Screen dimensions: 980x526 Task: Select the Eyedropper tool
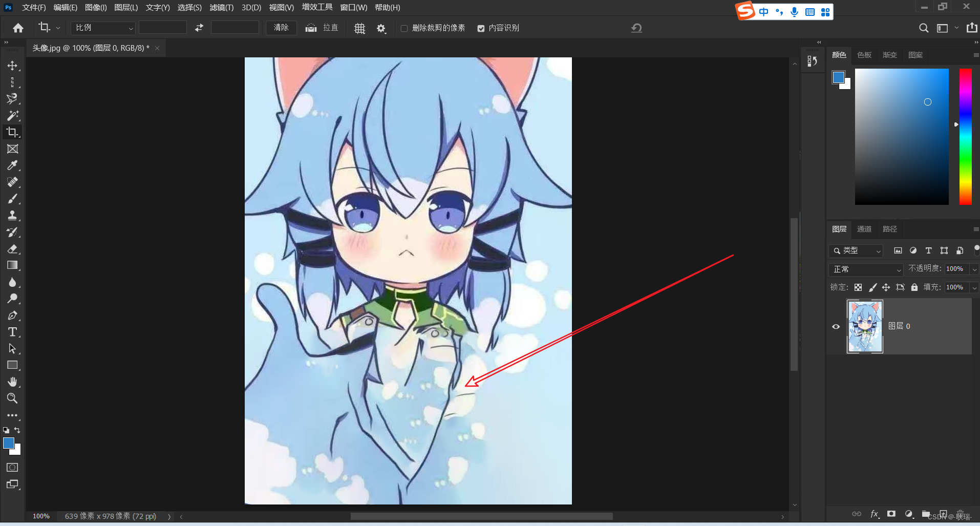tap(12, 165)
